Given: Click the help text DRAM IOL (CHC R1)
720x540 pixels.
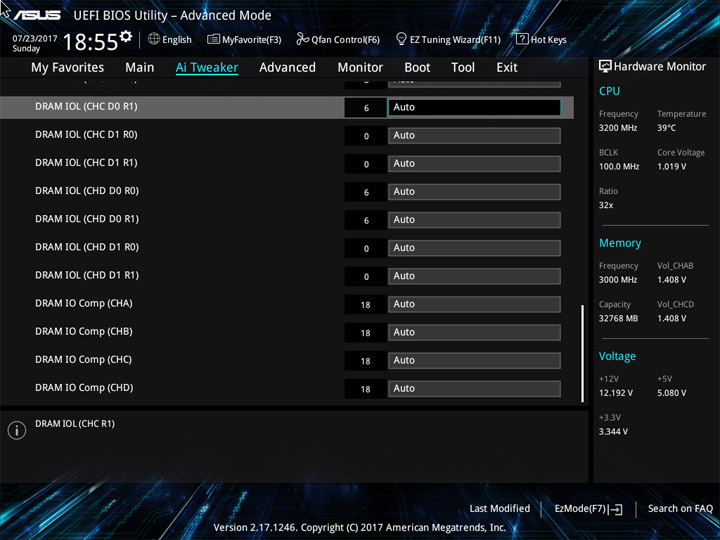Looking at the screenshot, I should tap(75, 424).
